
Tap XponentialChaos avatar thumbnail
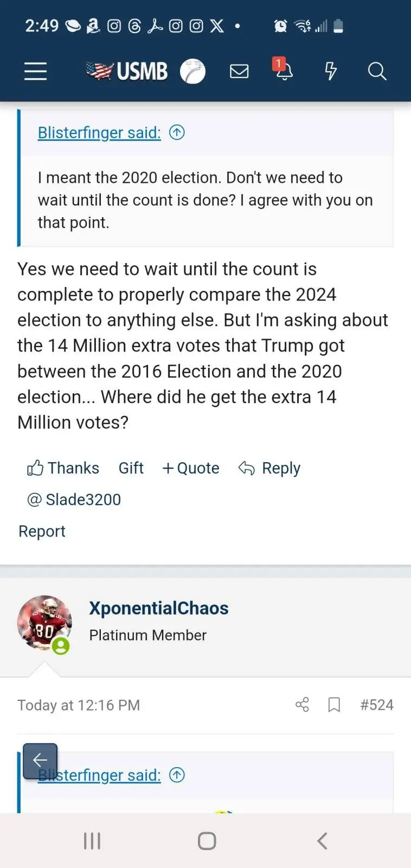coord(44,623)
